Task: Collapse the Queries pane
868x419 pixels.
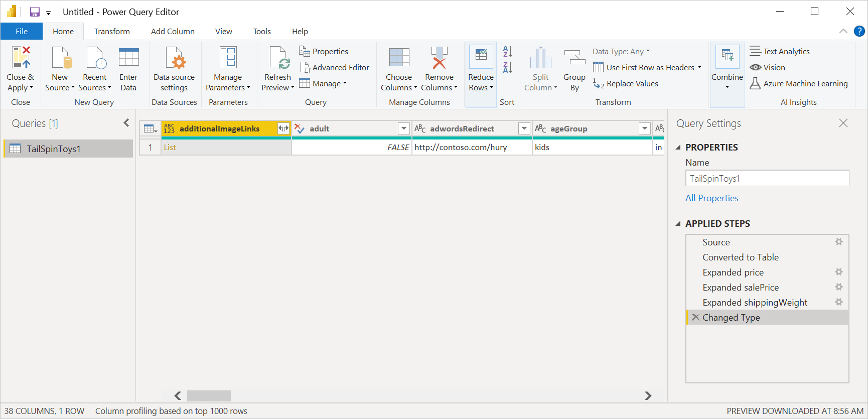Action: [126, 123]
